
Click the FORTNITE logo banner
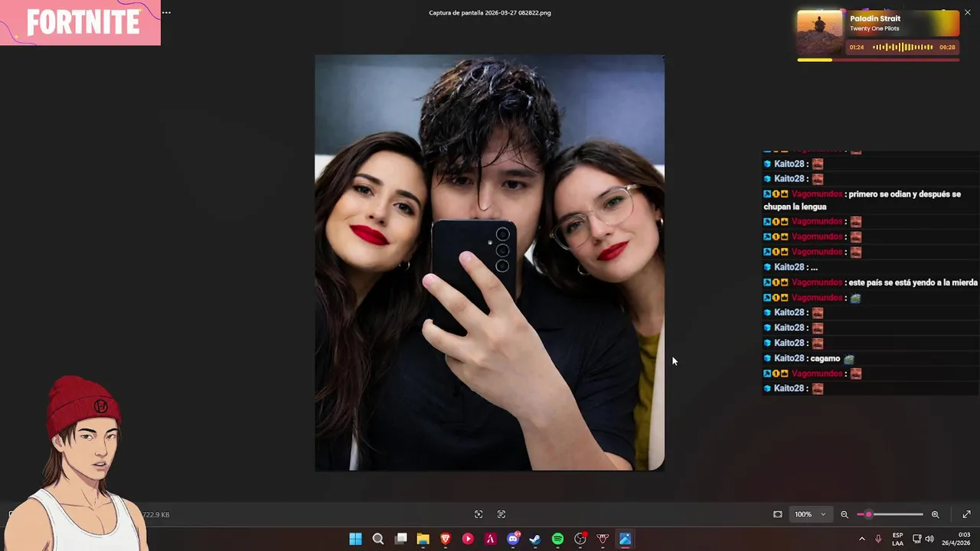coord(80,23)
